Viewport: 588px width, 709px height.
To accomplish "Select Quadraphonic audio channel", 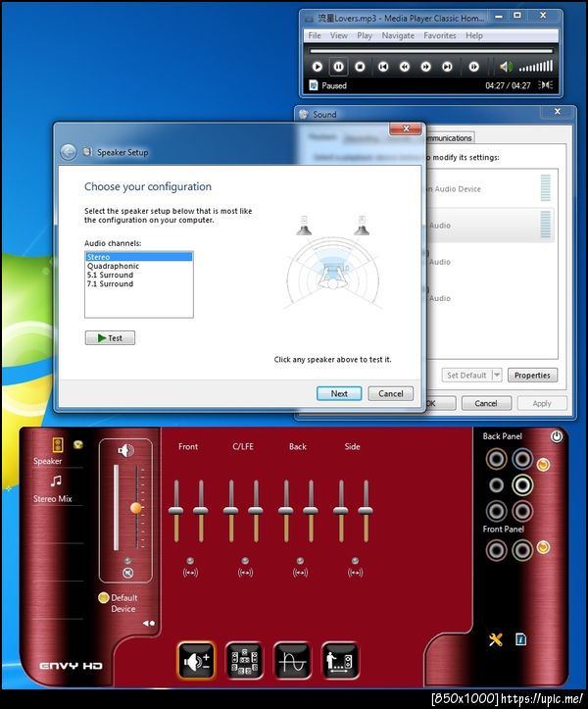I will 139,266.
